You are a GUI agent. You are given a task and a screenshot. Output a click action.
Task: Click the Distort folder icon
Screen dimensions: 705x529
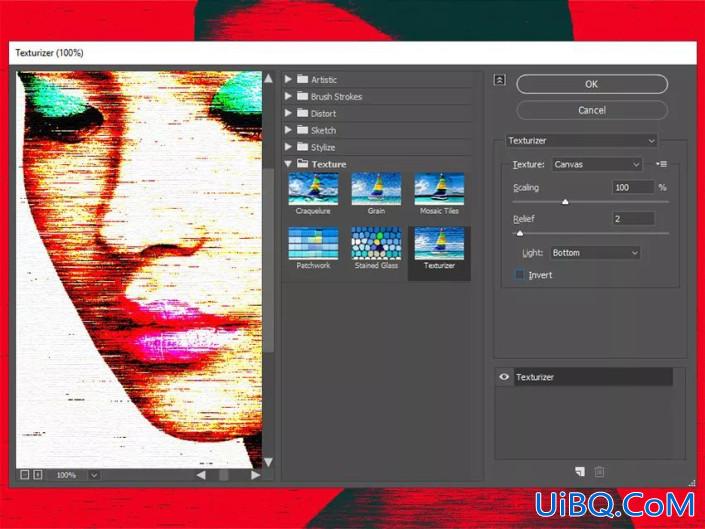click(303, 113)
